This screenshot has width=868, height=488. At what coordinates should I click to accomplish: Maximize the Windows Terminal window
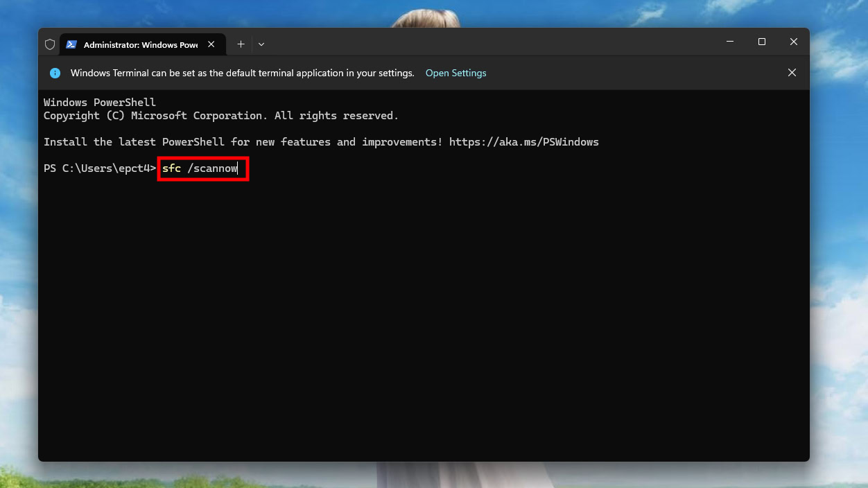pyautogui.click(x=762, y=42)
